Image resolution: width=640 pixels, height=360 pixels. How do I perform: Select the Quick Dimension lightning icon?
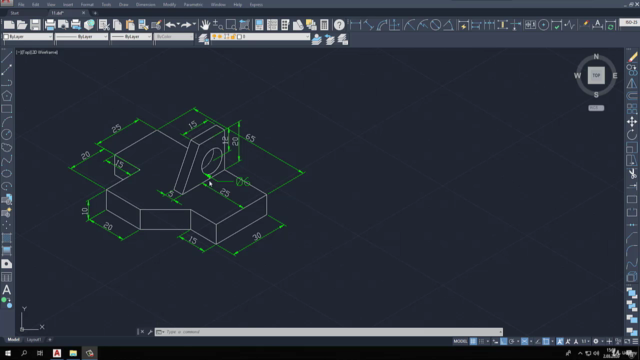click(463, 25)
